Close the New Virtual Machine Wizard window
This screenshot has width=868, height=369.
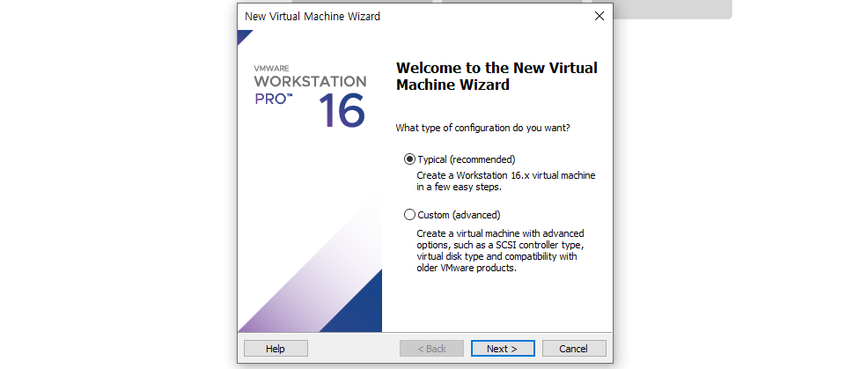pos(599,16)
